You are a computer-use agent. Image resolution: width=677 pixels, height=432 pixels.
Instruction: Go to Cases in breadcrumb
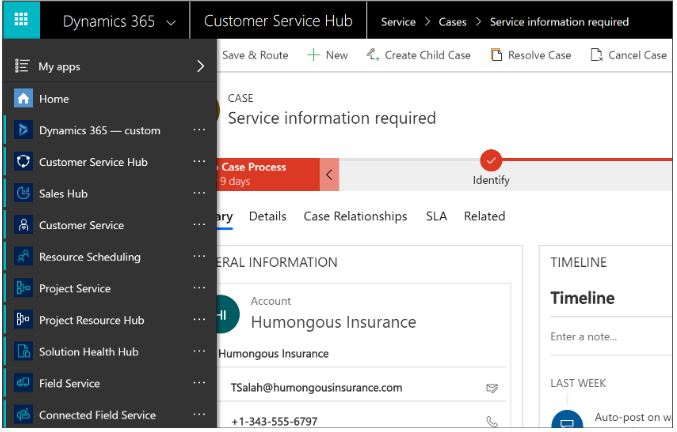pos(452,22)
